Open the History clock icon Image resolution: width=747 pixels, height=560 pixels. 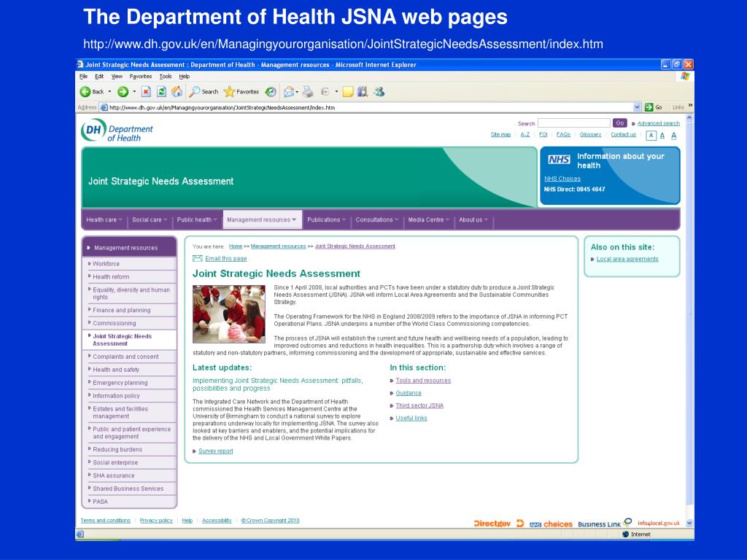click(x=271, y=91)
